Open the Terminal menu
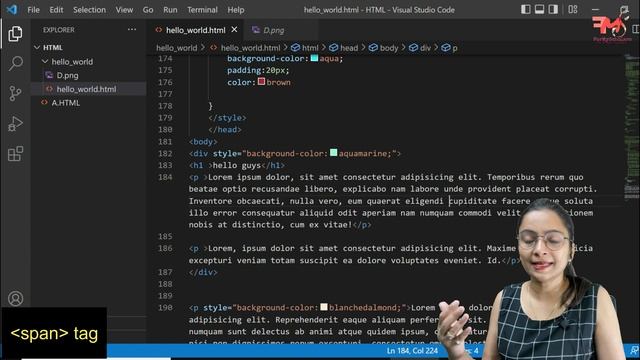The height and width of the screenshot is (360, 640). pos(202,10)
